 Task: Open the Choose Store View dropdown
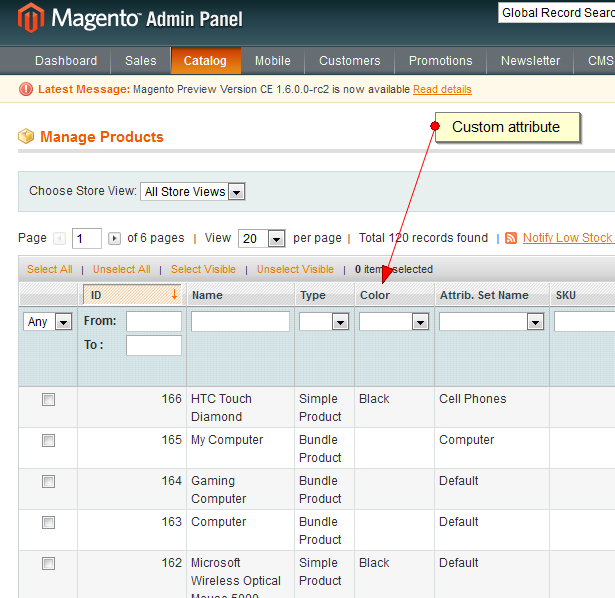[193, 192]
